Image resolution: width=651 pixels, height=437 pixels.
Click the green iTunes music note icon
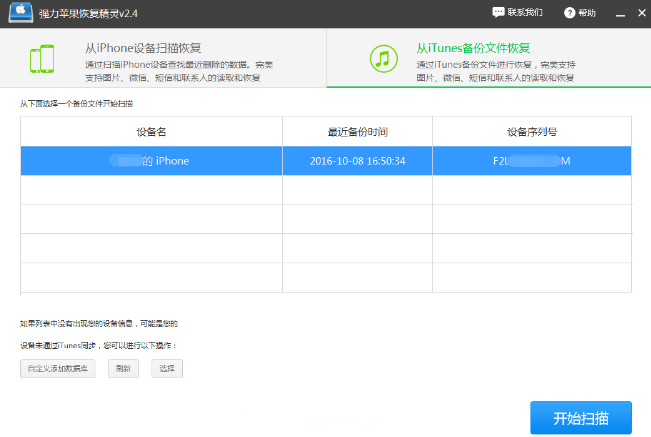(x=381, y=59)
